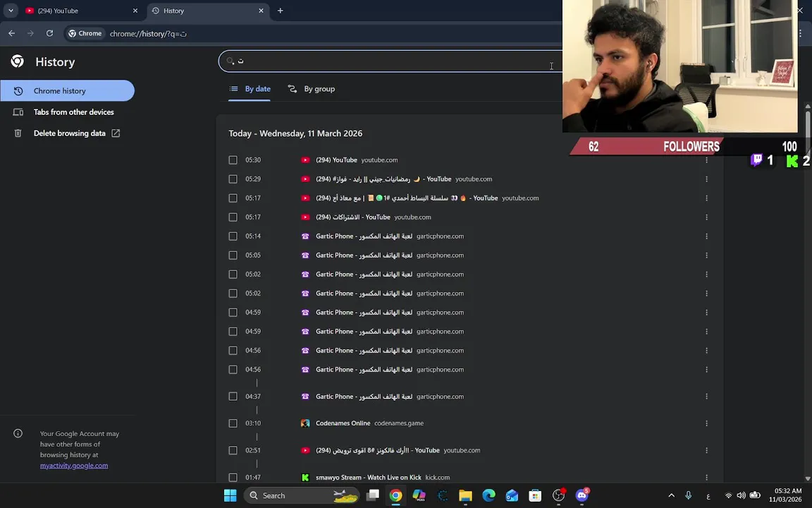Open Microsoft 365 Copilot in taskbar

tap(419, 495)
